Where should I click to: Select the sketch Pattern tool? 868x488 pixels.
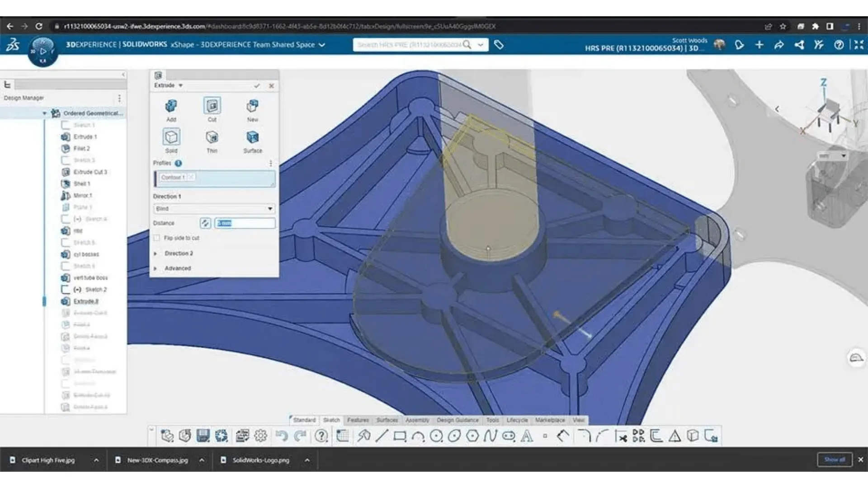click(638, 436)
